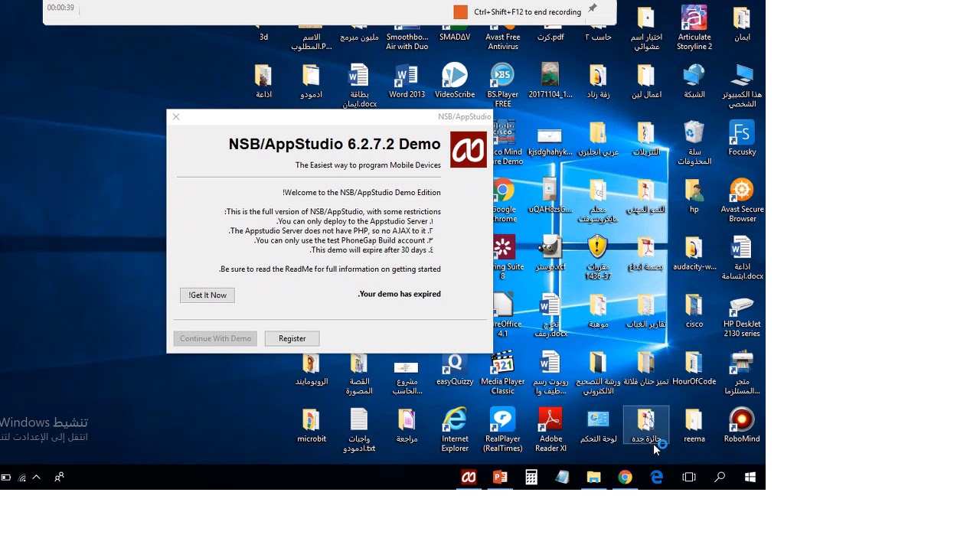Select the Media Player Classic desktop icon
This screenshot has width=980, height=551.
tap(503, 373)
